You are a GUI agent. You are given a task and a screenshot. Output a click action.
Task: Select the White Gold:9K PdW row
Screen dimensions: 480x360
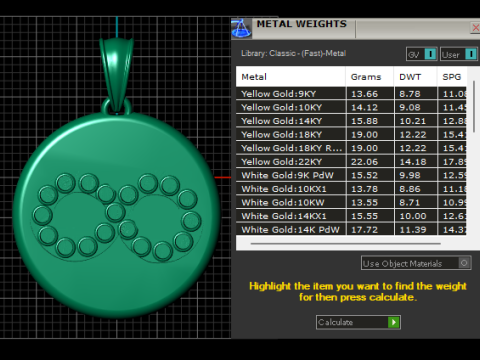point(351,175)
